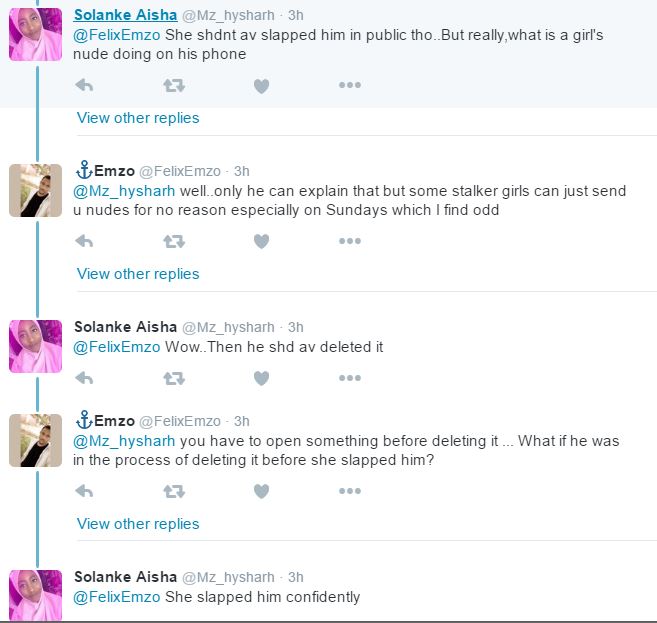657x623 pixels.
Task: Reply to the first Solanke Aisha tweet
Action: pyautogui.click(x=85, y=86)
